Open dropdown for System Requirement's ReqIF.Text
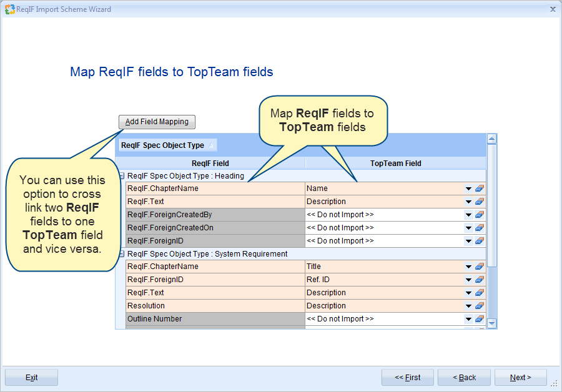 click(468, 293)
